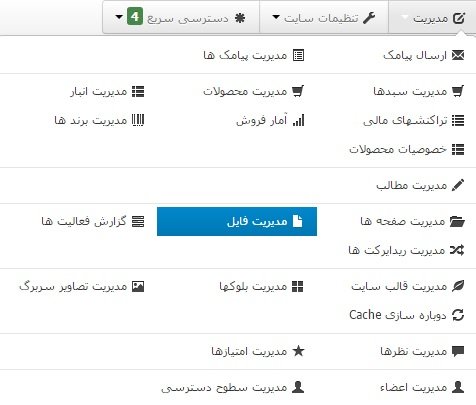Screen dimensions: 476x405
Task: Run دوباره سازی Cache
Action: coord(407,315)
